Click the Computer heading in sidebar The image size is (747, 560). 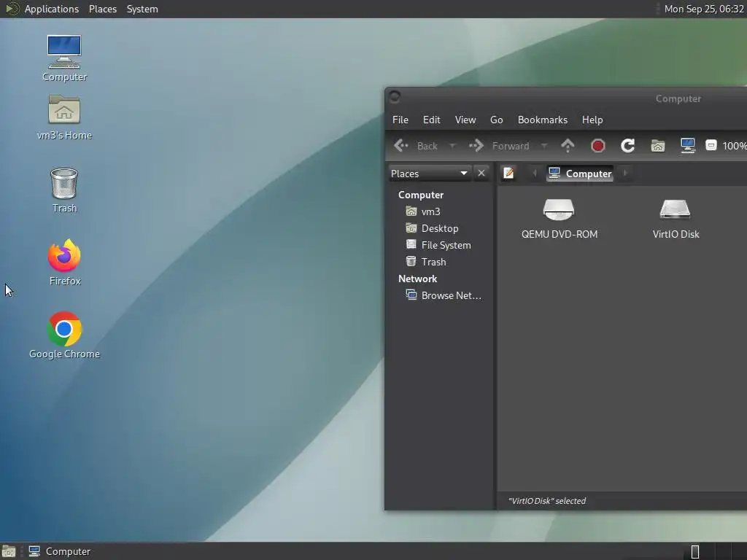[421, 195]
